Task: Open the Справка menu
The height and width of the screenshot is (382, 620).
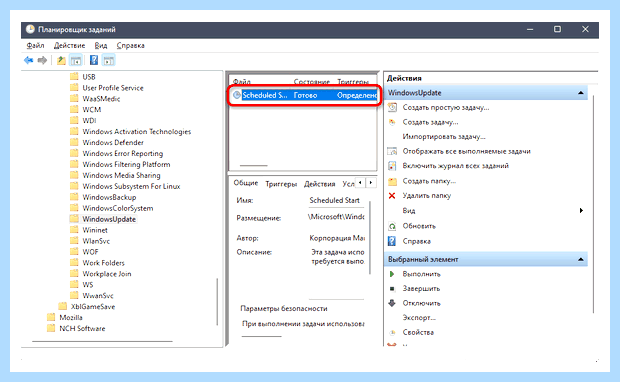Action: [130, 45]
